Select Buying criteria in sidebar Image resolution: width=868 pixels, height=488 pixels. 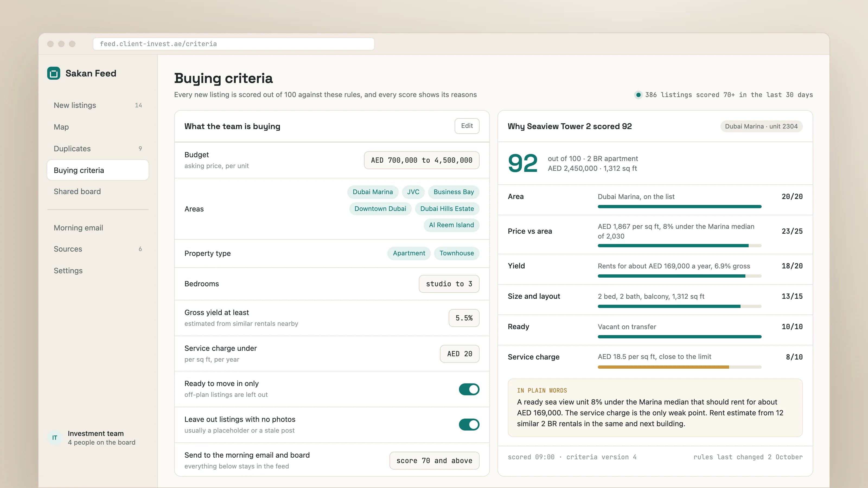pyautogui.click(x=98, y=170)
